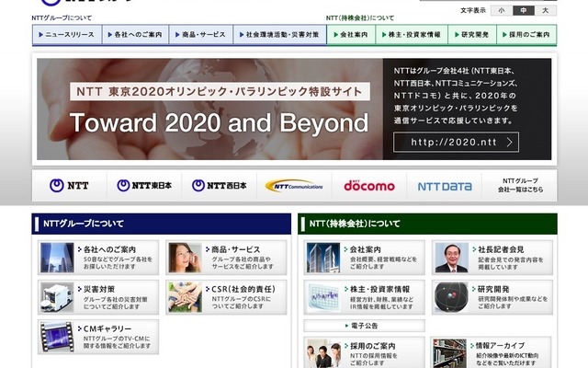Screen dimensions: 588x368
Task: Click the NTT DATA logo
Action: [445, 186]
